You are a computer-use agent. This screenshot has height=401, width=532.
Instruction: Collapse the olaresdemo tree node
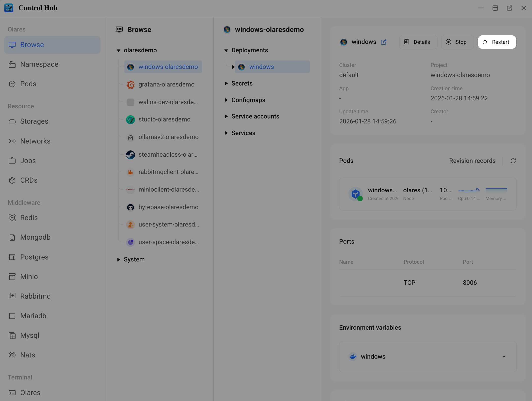119,51
